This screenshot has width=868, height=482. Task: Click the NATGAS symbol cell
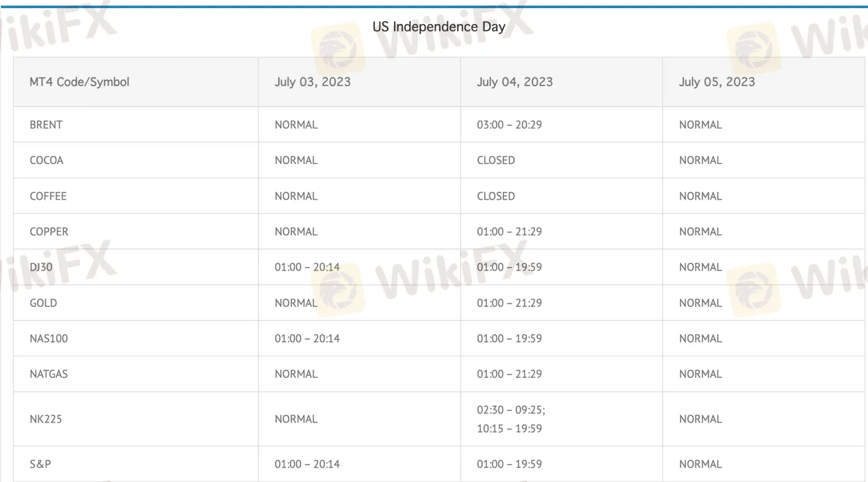tap(49, 374)
